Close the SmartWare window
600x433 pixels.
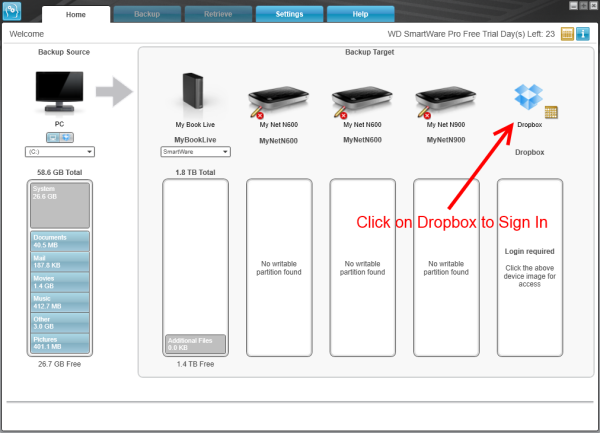[593, 5]
